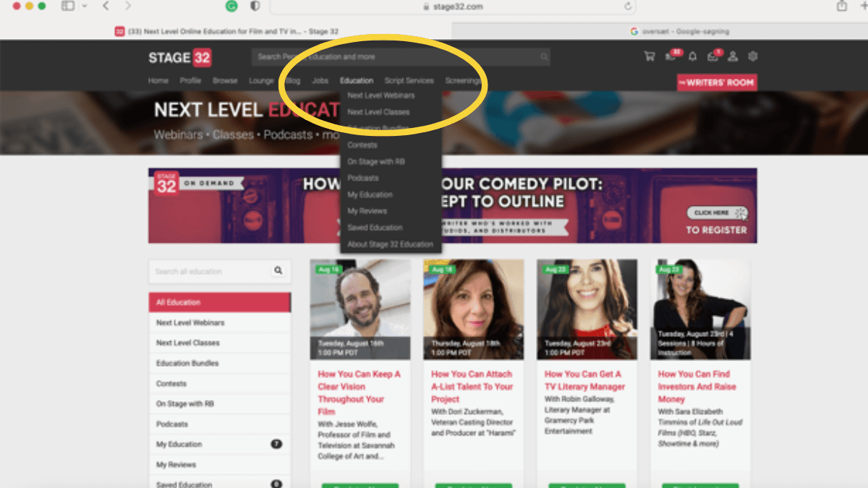Click the magnifier in the top search bar
The width and height of the screenshot is (868, 488).
(544, 56)
